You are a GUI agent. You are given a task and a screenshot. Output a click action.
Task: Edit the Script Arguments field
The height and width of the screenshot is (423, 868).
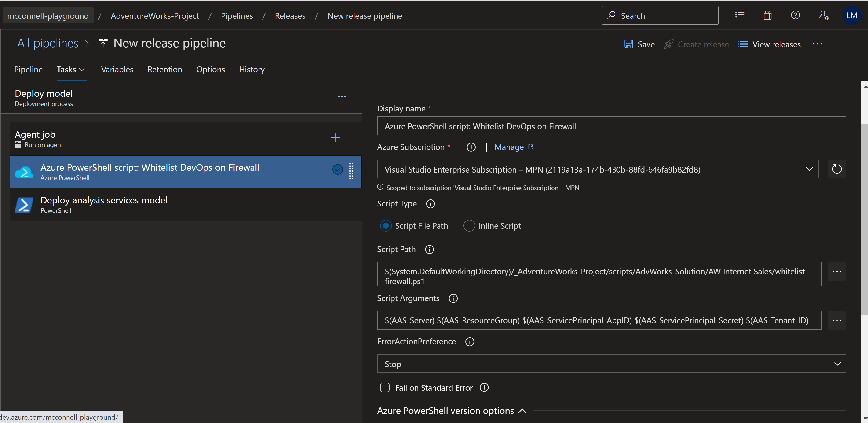pyautogui.click(x=599, y=320)
